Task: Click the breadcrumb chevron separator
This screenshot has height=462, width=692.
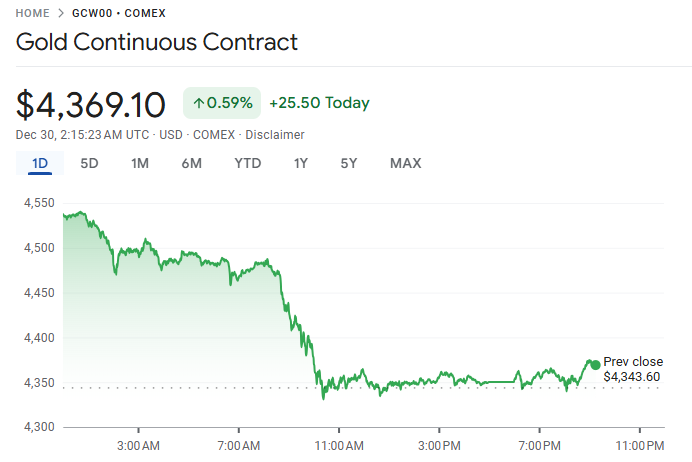Action: (61, 13)
